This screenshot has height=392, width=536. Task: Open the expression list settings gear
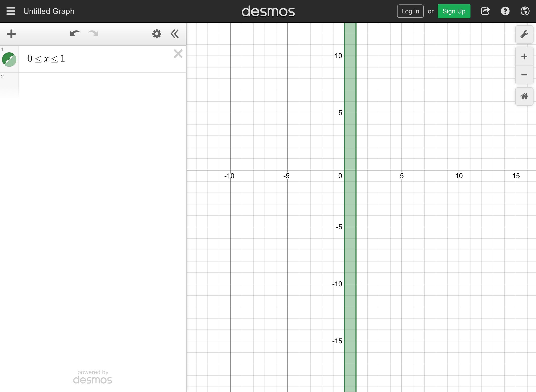click(x=157, y=34)
